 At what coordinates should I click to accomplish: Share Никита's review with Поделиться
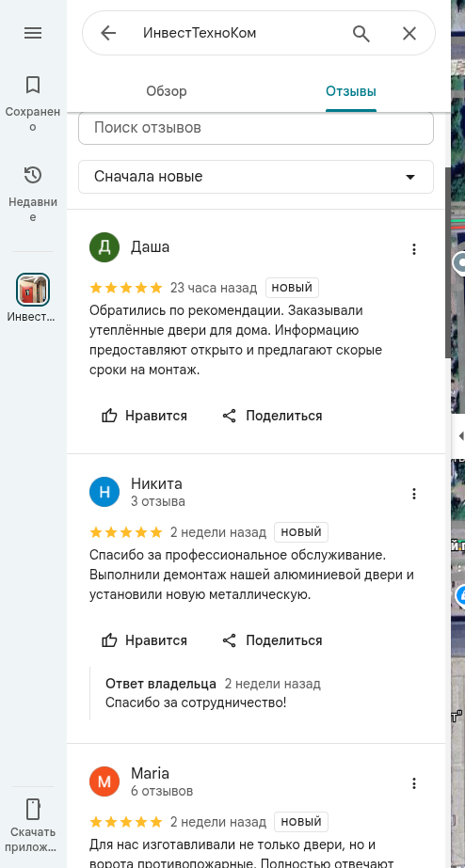(272, 640)
